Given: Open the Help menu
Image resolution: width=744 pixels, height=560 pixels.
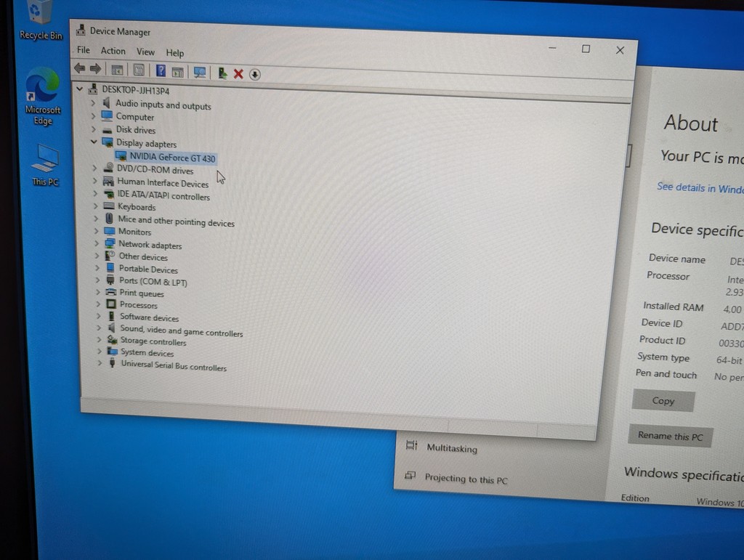Looking at the screenshot, I should (x=174, y=52).
